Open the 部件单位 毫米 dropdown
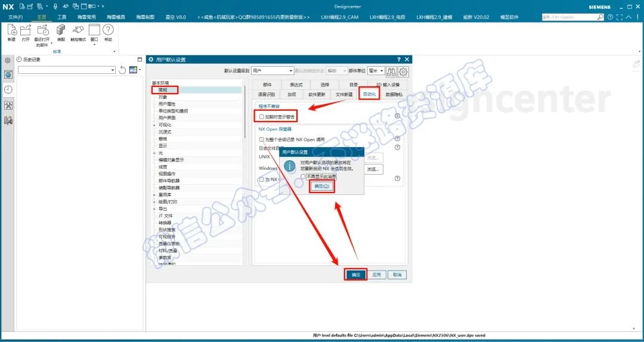 pos(376,71)
